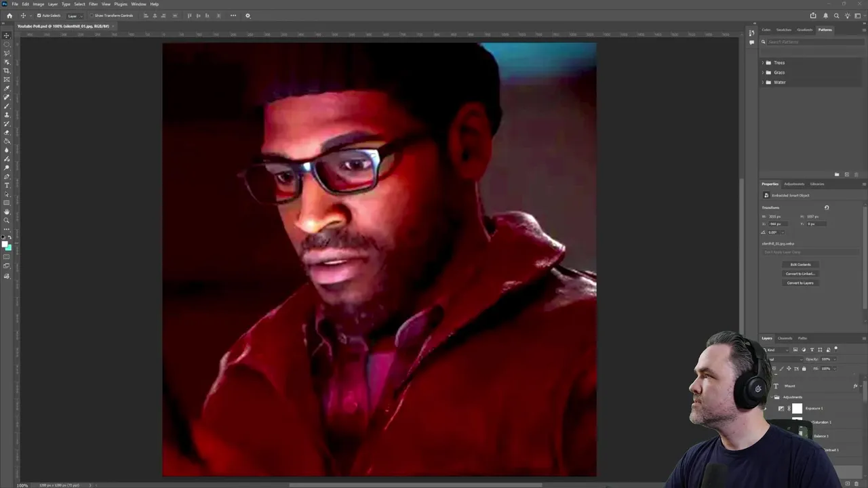Select the Spot Healing Brush tool

[x=7, y=97]
